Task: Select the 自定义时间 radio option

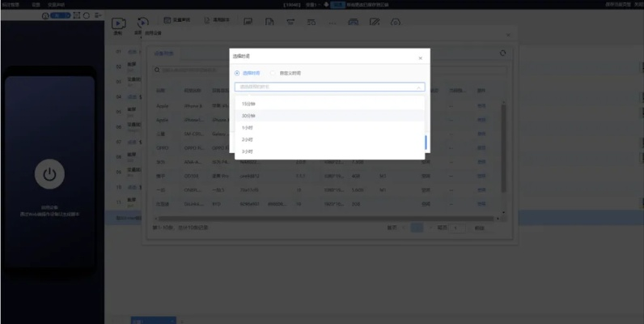Action: (x=273, y=72)
